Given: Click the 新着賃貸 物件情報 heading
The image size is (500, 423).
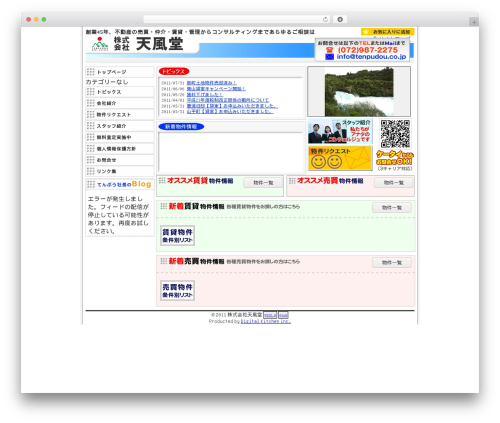Looking at the screenshot, I should pyautogui.click(x=196, y=206).
